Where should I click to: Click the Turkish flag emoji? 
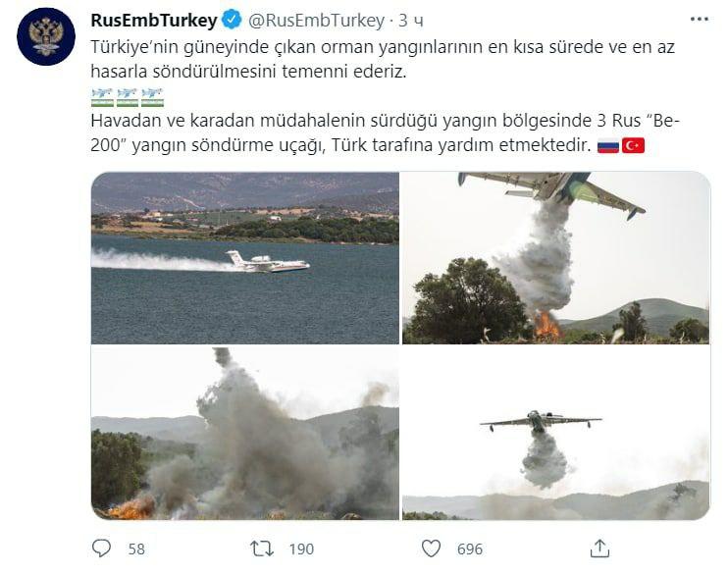point(633,146)
